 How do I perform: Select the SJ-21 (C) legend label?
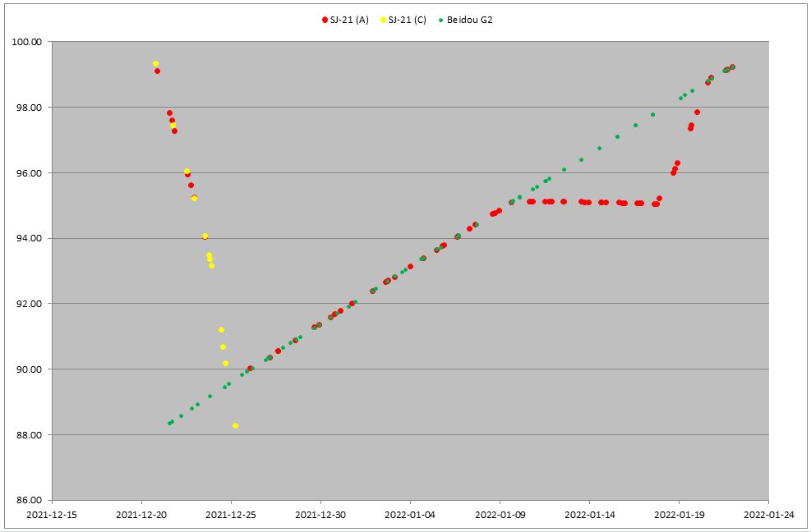407,19
